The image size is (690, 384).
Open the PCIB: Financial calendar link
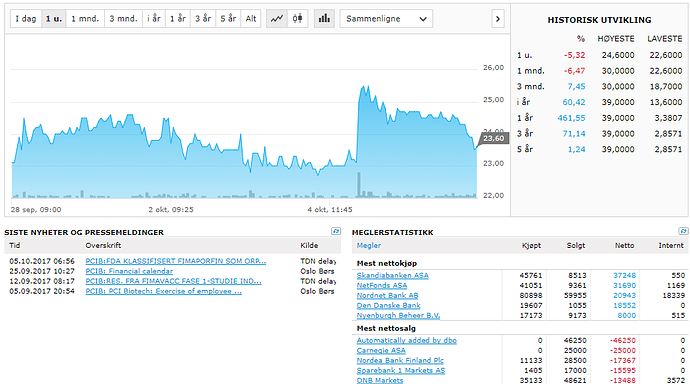(x=129, y=271)
